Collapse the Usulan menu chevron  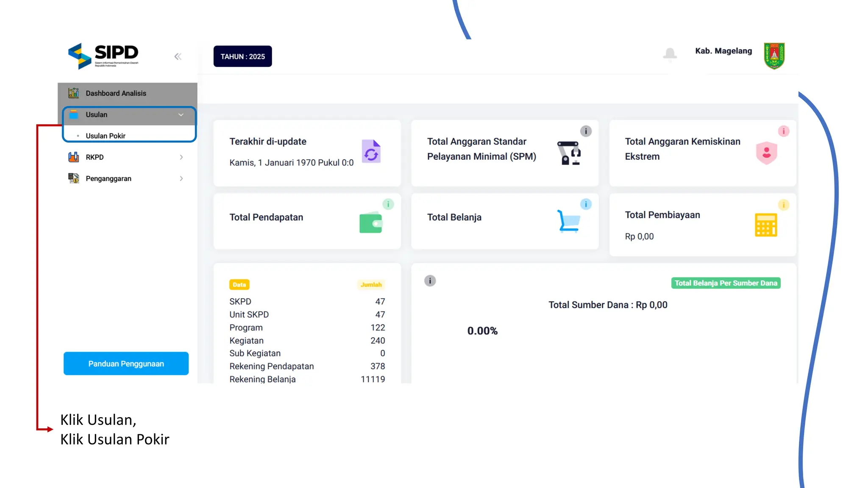pos(181,115)
